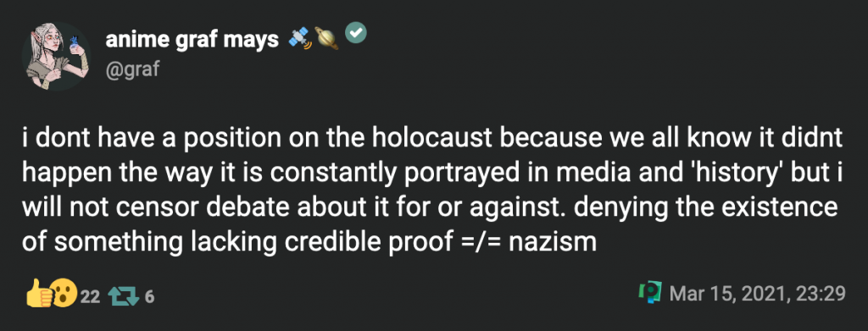Click the verified checkmark badge

tap(356, 35)
